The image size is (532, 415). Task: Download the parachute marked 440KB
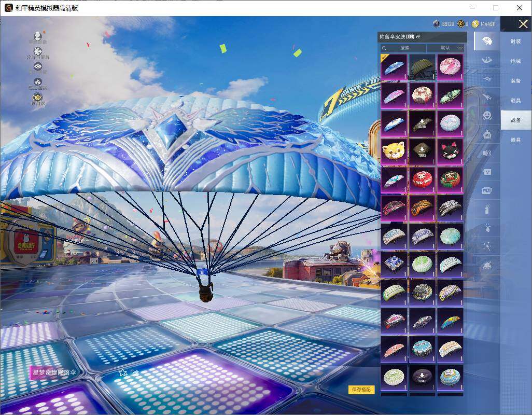click(422, 123)
